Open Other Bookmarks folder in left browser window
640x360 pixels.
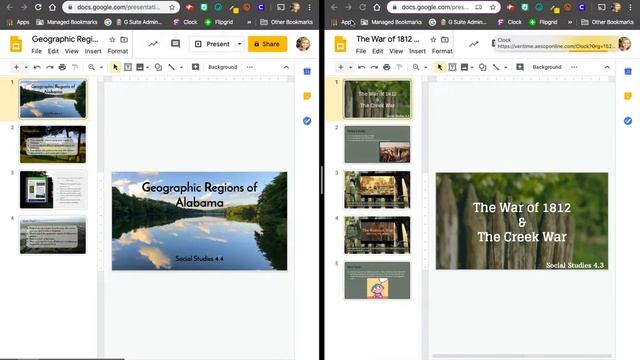tap(287, 22)
